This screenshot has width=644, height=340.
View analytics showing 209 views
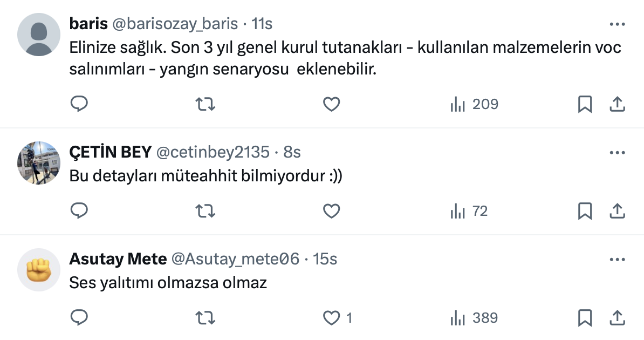tap(474, 104)
